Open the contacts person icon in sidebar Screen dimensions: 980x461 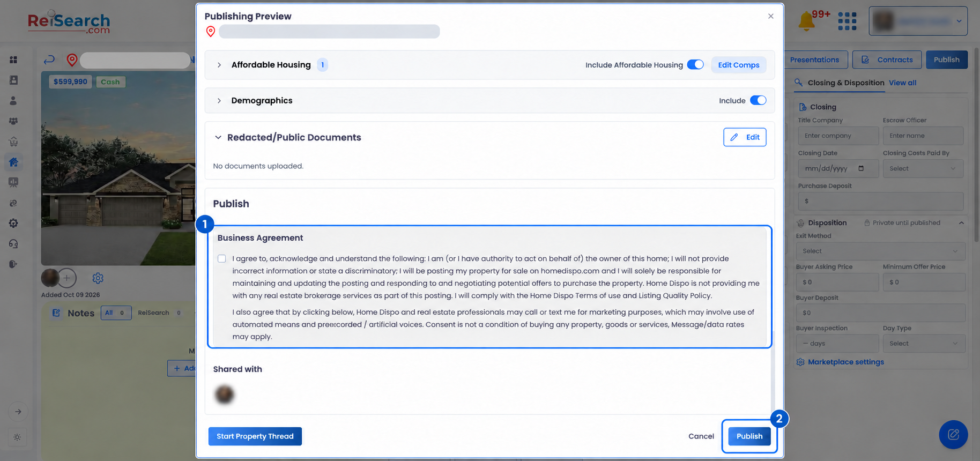pyautogui.click(x=13, y=101)
